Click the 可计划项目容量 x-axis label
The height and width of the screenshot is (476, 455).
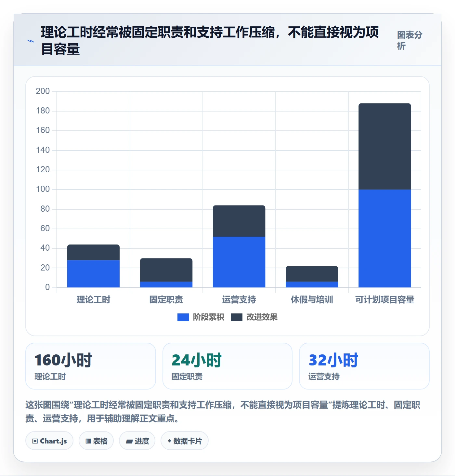click(x=385, y=299)
